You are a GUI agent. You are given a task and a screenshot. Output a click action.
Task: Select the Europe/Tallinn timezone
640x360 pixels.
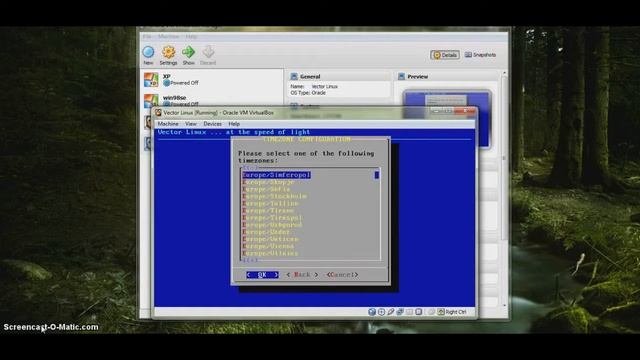(270, 203)
